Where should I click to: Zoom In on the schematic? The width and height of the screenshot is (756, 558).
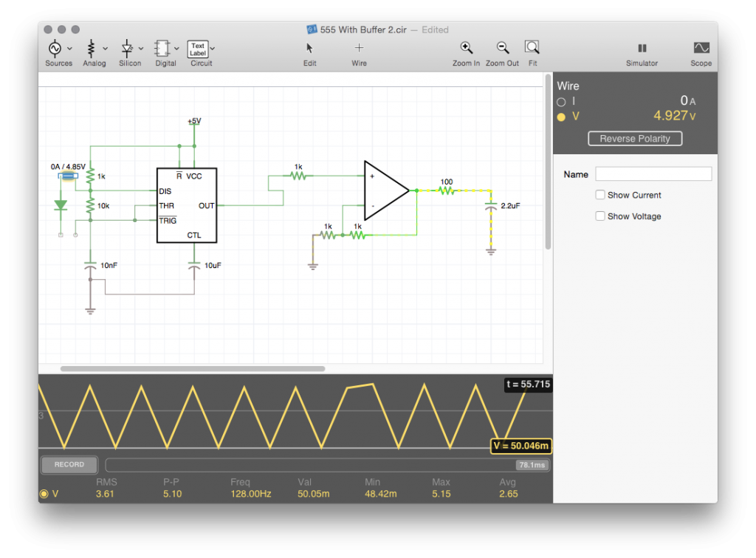pyautogui.click(x=467, y=48)
